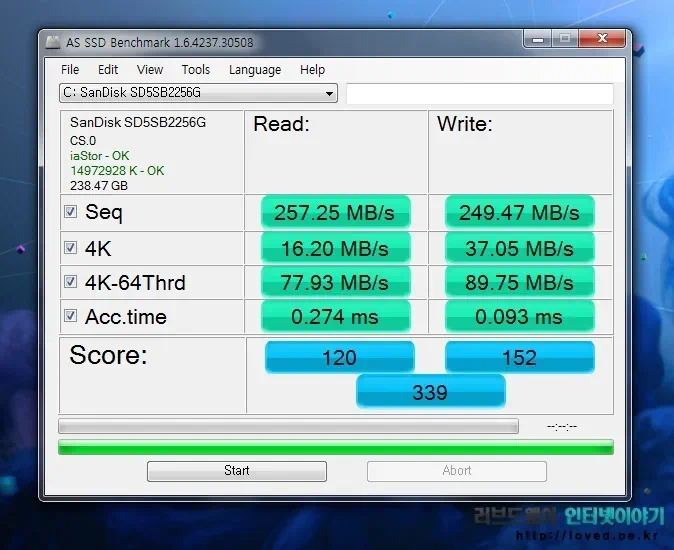Toggle the Acc.time test checkbox
This screenshot has height=550, width=674.
pyautogui.click(x=71, y=316)
